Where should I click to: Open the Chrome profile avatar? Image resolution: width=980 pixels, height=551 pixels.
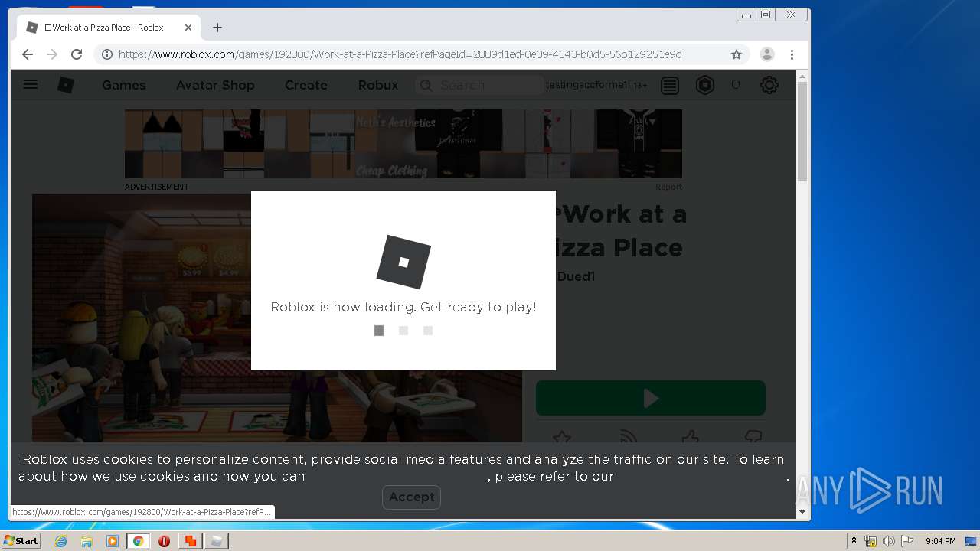766,54
